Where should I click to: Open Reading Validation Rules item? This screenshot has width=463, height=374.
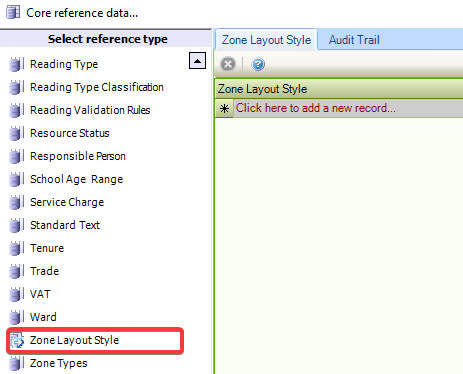(x=90, y=110)
